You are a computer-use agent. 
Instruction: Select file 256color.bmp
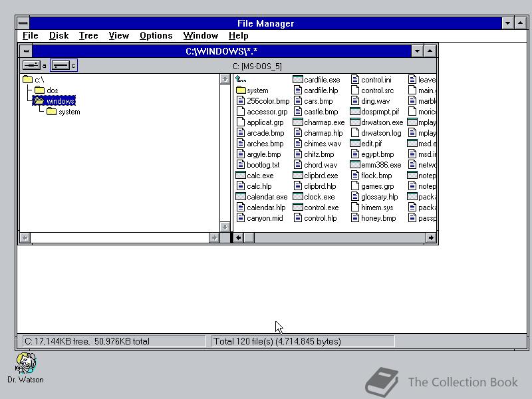pos(263,101)
